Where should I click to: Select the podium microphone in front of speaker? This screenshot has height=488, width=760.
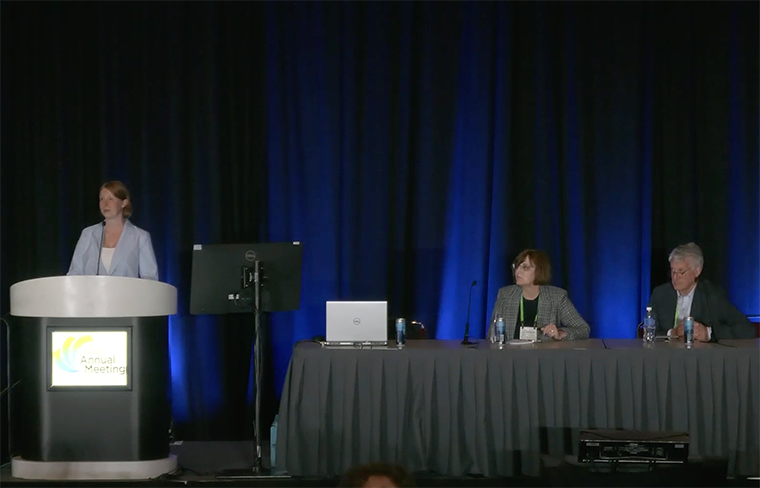tap(100, 248)
